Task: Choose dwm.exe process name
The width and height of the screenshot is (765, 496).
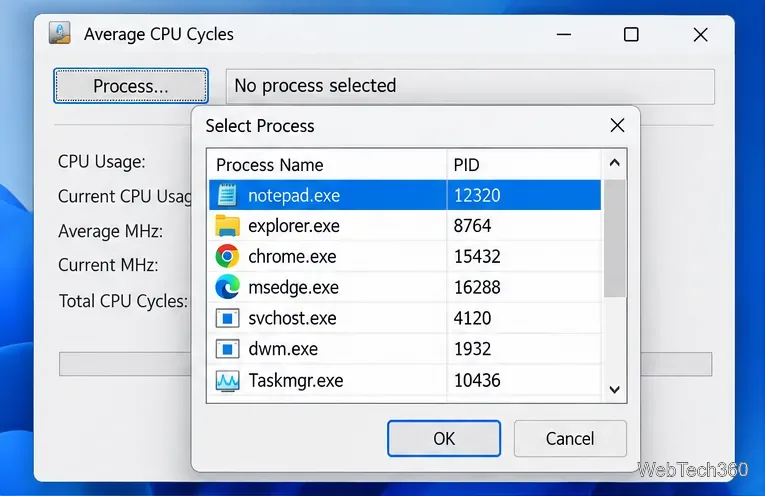Action: tap(283, 349)
